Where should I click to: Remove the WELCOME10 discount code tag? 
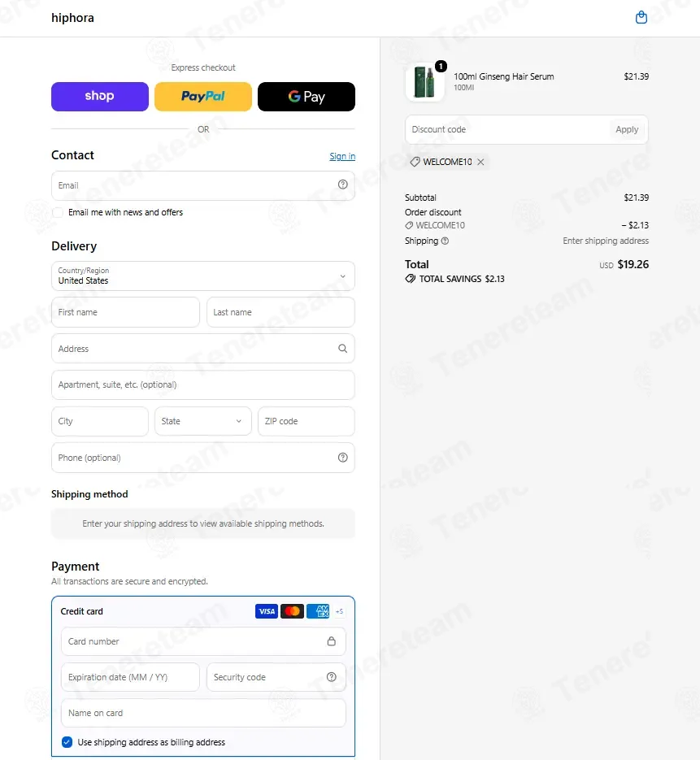480,162
